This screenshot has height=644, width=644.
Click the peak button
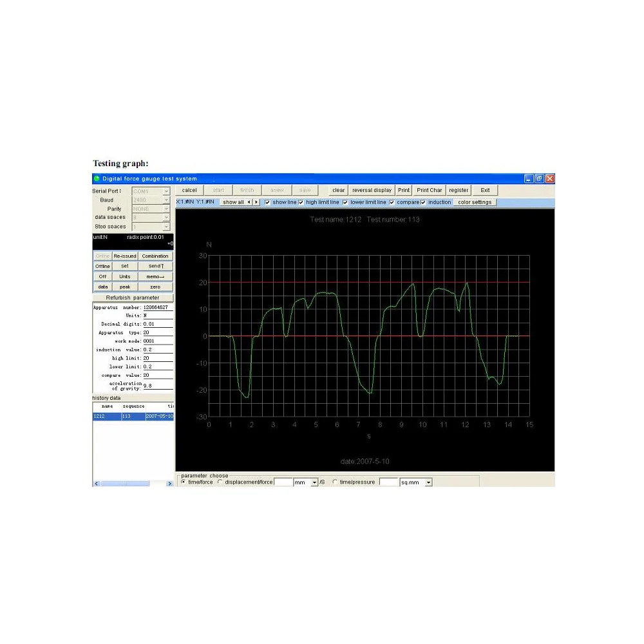[125, 287]
